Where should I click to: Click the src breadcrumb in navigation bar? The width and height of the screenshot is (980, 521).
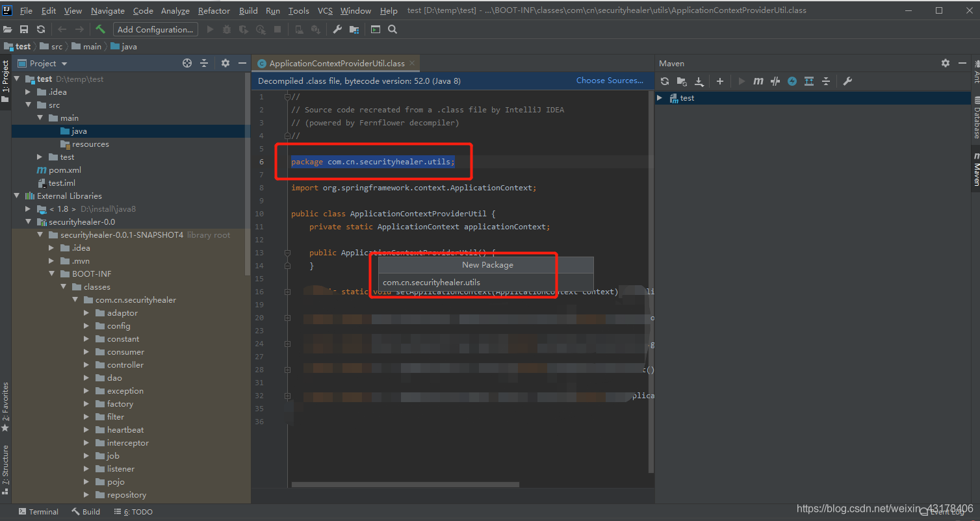[52, 46]
